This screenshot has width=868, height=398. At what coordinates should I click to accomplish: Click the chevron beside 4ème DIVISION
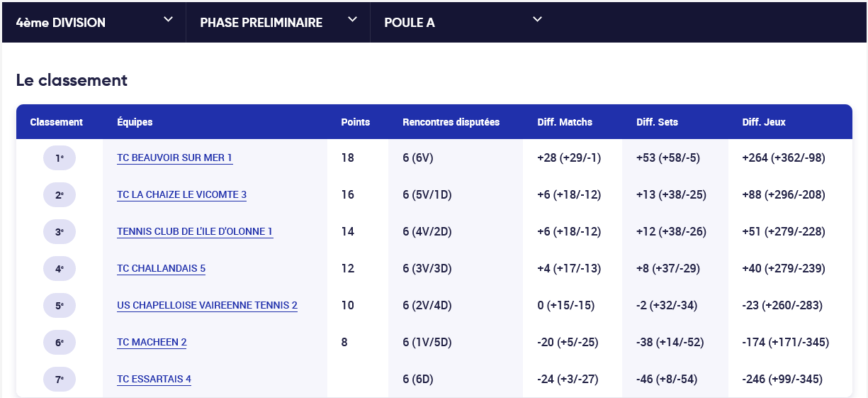[168, 20]
